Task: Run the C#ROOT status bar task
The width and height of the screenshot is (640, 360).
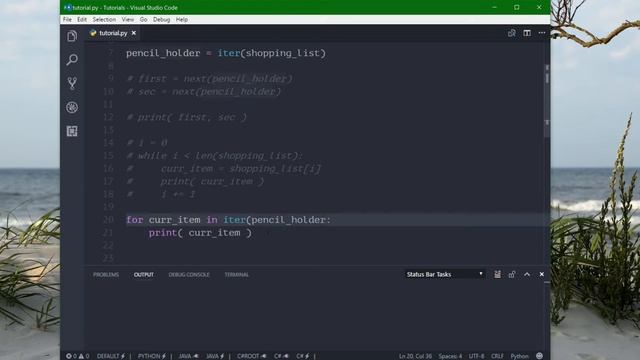Action: [x=251, y=356]
